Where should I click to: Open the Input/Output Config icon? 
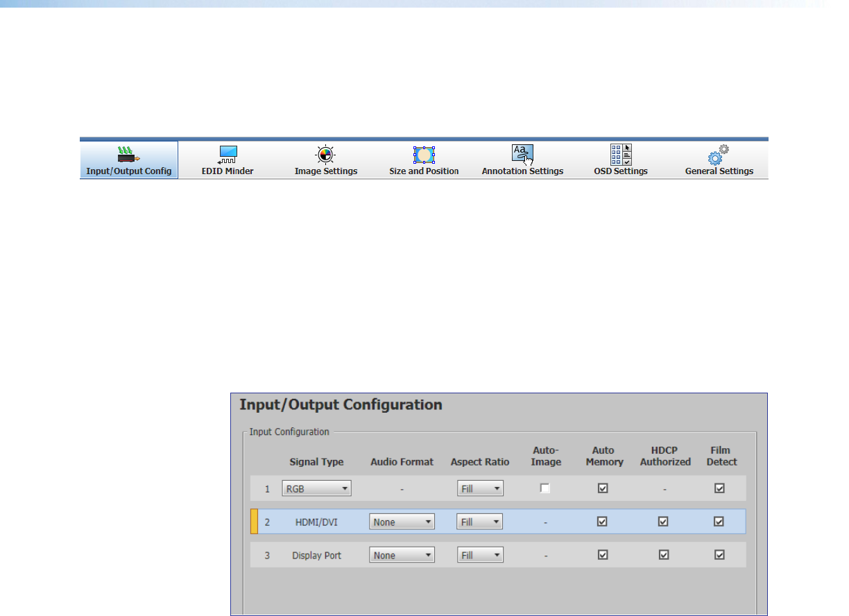click(129, 155)
